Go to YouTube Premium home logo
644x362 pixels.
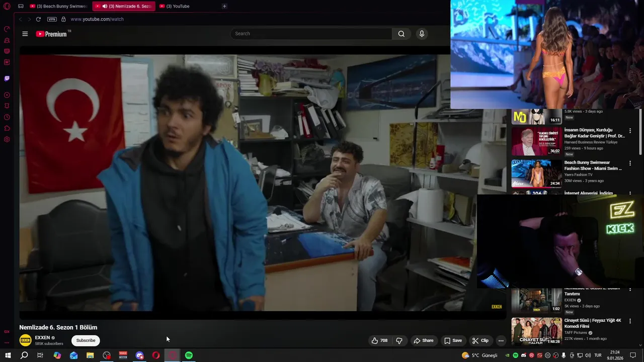[51, 34]
